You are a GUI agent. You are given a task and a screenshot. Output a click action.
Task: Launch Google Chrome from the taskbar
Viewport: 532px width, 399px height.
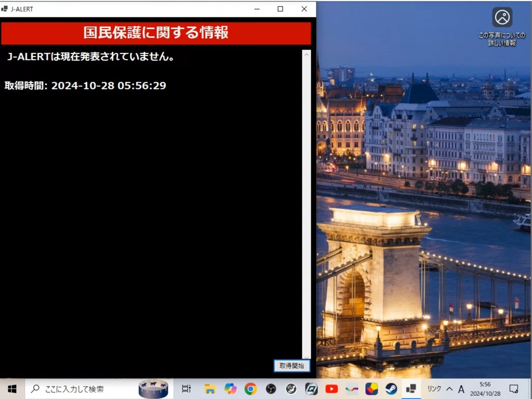click(251, 389)
